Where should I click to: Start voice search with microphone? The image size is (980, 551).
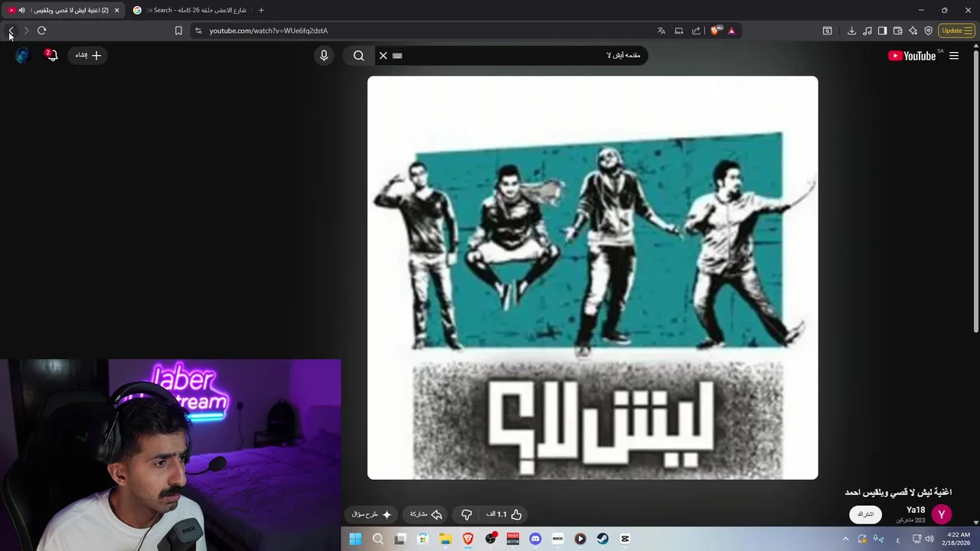click(x=324, y=55)
